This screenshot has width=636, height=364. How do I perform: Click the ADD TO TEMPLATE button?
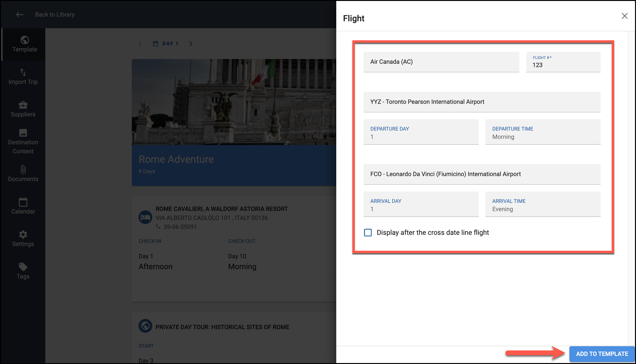click(602, 354)
